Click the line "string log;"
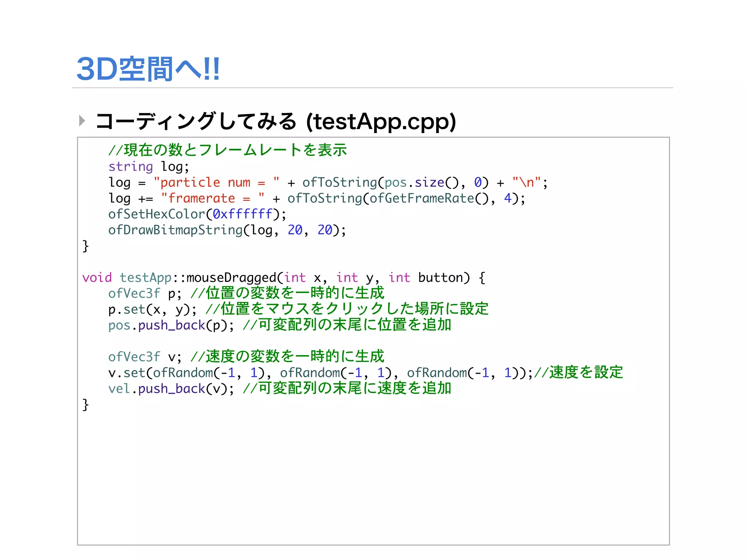Image resolution: width=747 pixels, height=560 pixels. [149, 167]
